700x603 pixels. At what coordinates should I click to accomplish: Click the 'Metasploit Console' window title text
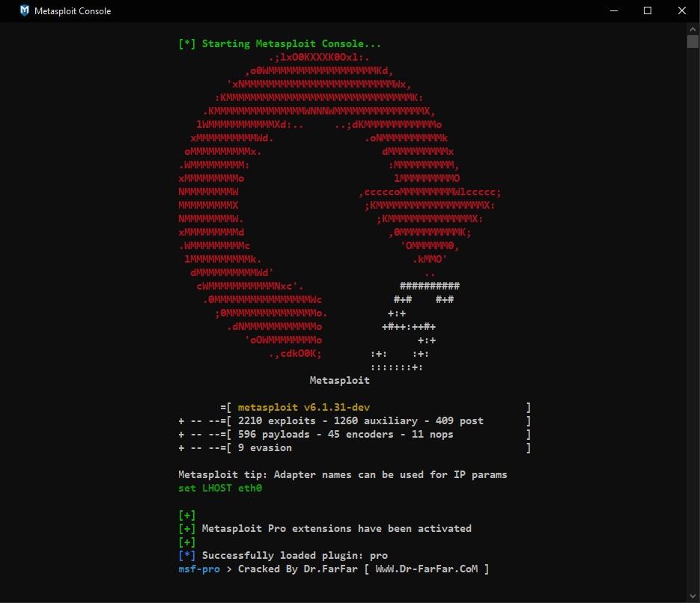coord(73,11)
